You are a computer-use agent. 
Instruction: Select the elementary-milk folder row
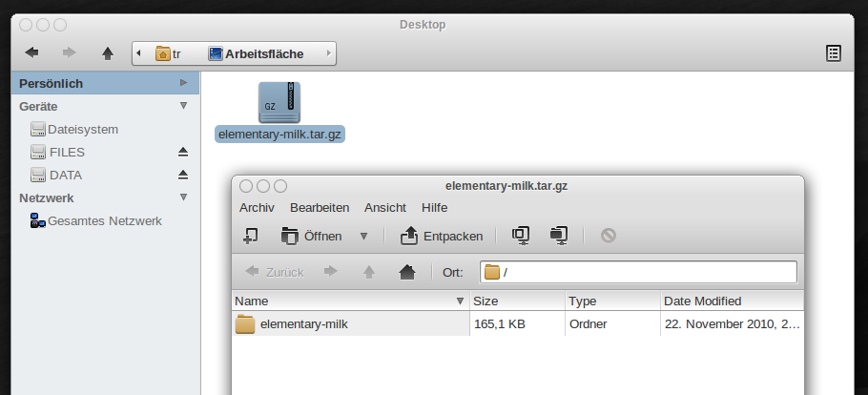pyautogui.click(x=518, y=324)
